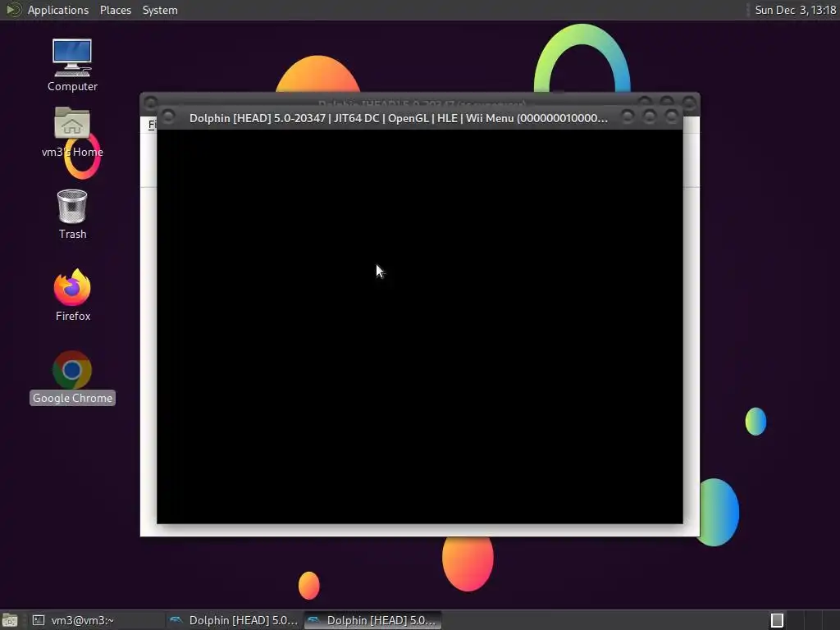The height and width of the screenshot is (630, 840).
Task: Open the Places menu
Action: pos(115,10)
